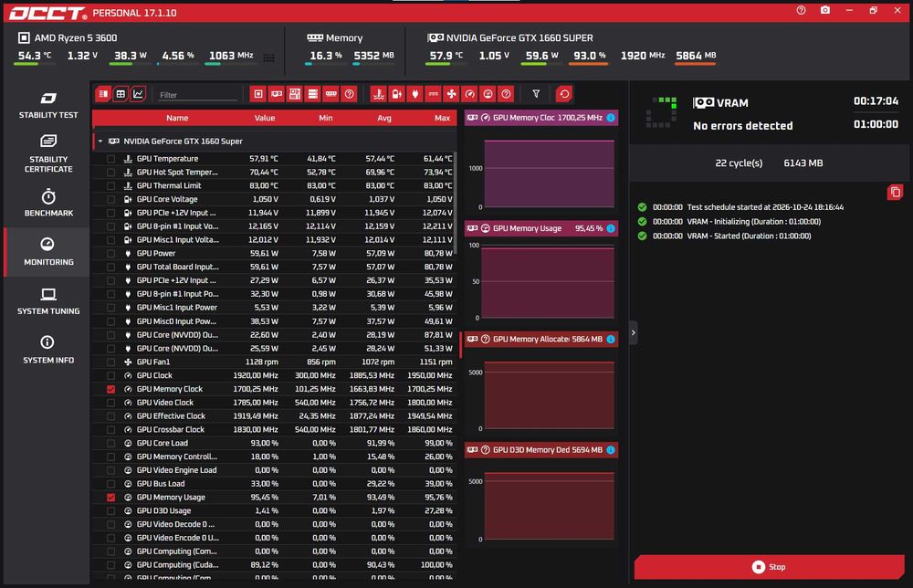Stop the running VRAM test
Screen dimensions: 913x588
[769, 567]
